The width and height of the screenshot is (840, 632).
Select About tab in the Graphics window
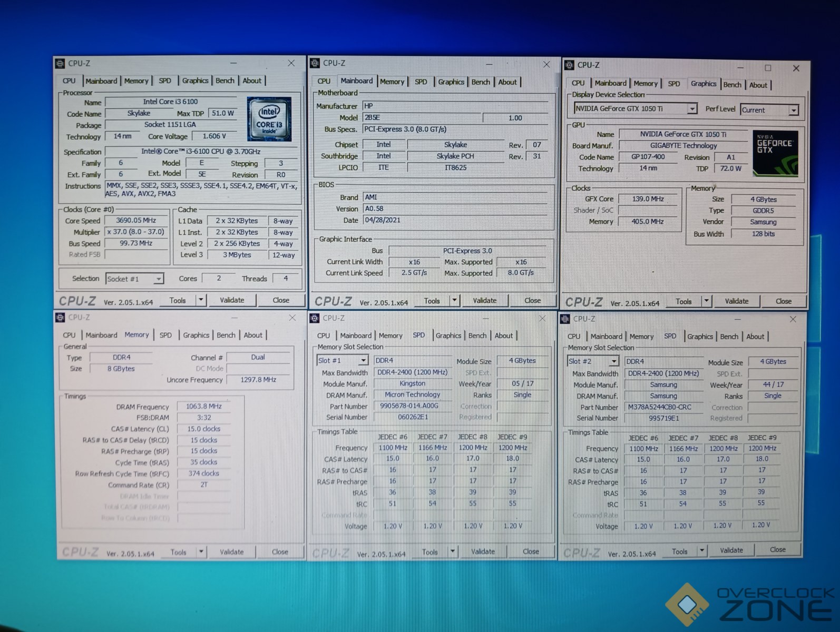coord(758,85)
